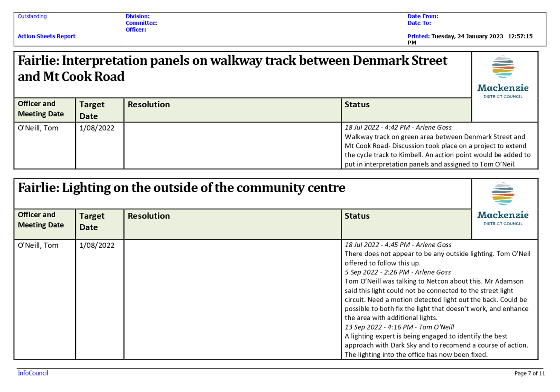Select the Resolution column header
Screen dimensions: 560x392
click(x=149, y=104)
